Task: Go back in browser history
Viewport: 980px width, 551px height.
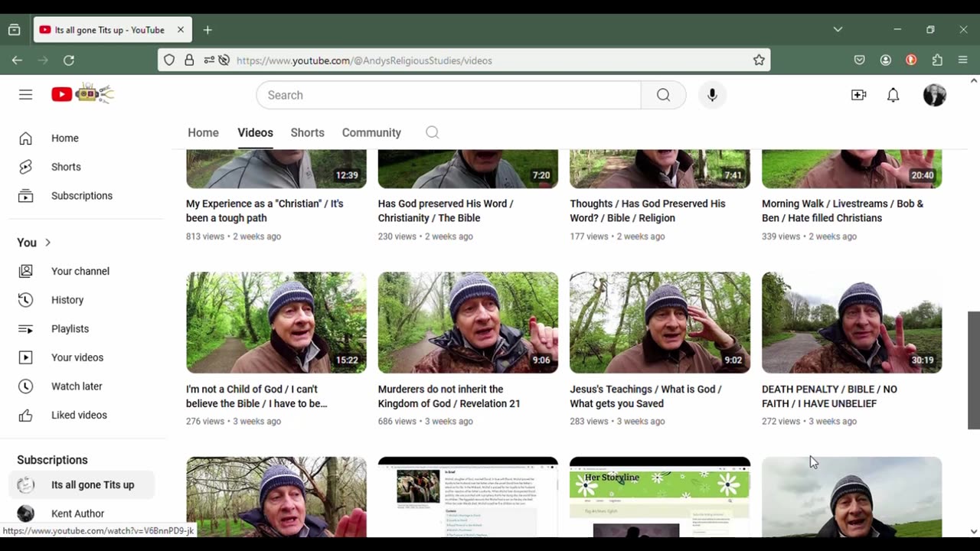Action: pos(17,60)
